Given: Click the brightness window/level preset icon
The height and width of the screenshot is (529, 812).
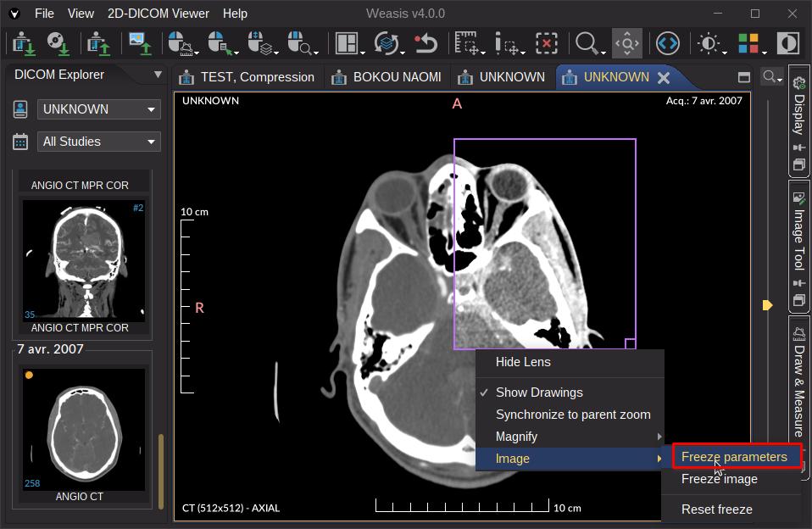Looking at the screenshot, I should coord(708,43).
